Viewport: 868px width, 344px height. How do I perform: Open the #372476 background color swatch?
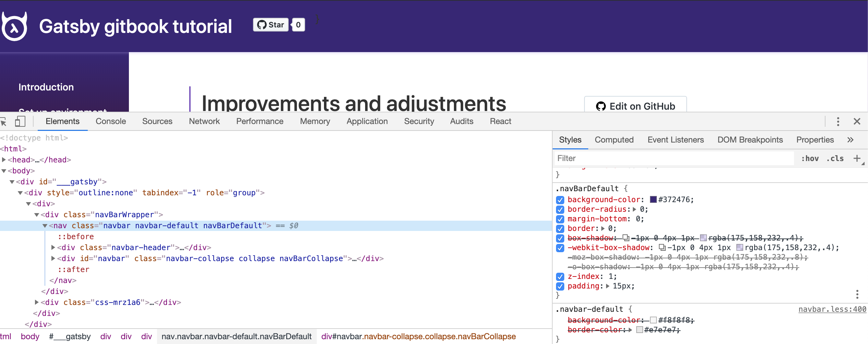653,199
